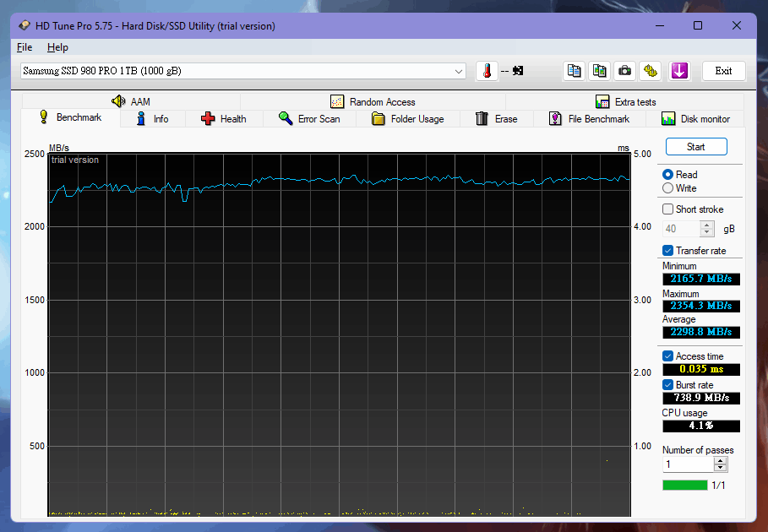Uncheck the Access time checkbox
Screen dimensions: 768x532
(667, 356)
